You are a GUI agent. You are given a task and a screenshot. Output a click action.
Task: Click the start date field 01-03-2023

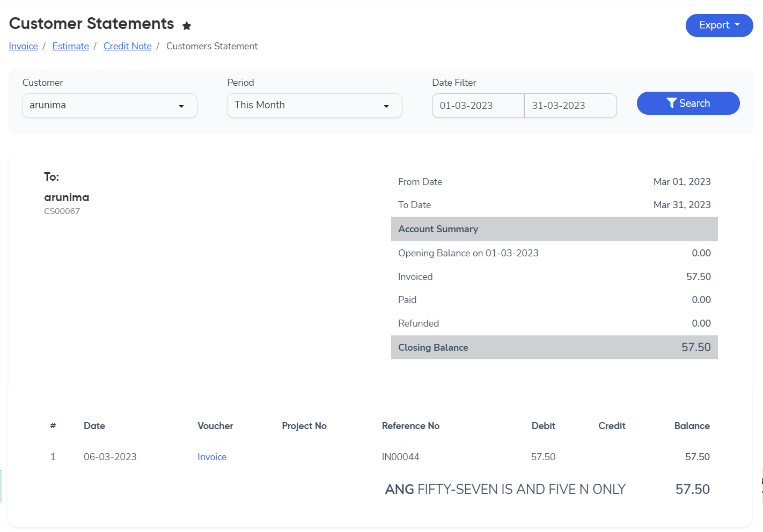(478, 106)
